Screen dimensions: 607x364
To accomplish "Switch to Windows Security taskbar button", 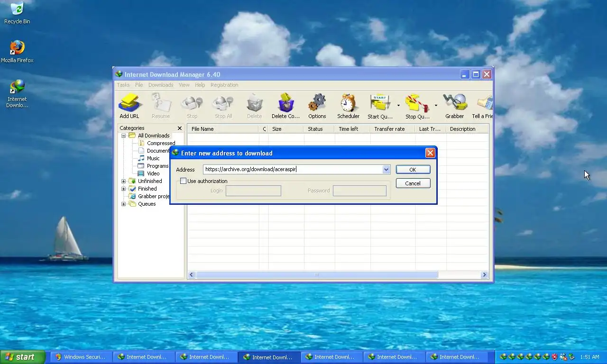I will [81, 357].
